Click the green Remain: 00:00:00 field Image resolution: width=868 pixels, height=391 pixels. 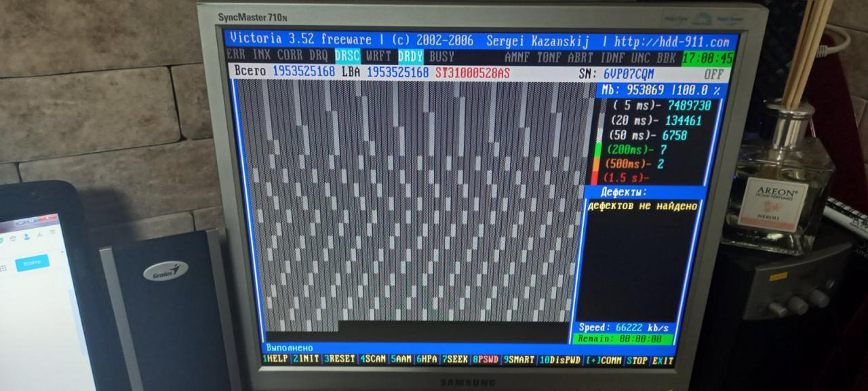pyautogui.click(x=622, y=339)
